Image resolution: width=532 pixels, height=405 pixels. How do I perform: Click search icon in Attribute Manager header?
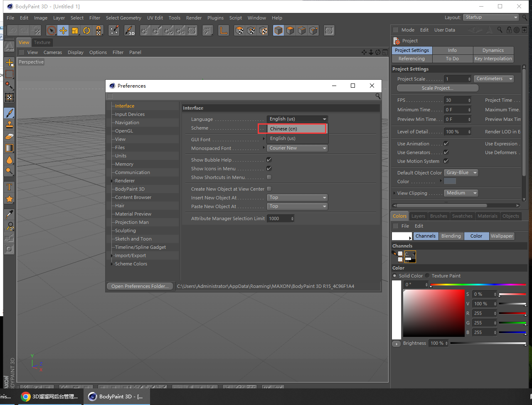click(x=500, y=30)
